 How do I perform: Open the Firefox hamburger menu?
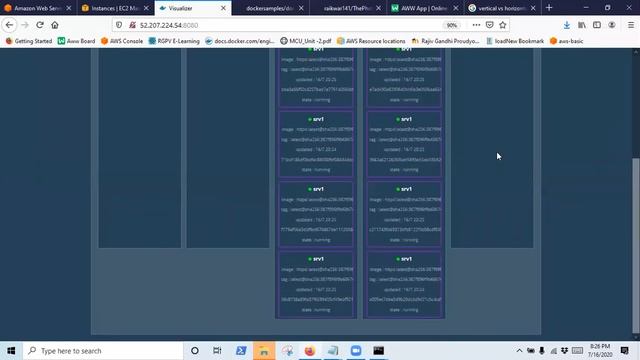click(631, 25)
